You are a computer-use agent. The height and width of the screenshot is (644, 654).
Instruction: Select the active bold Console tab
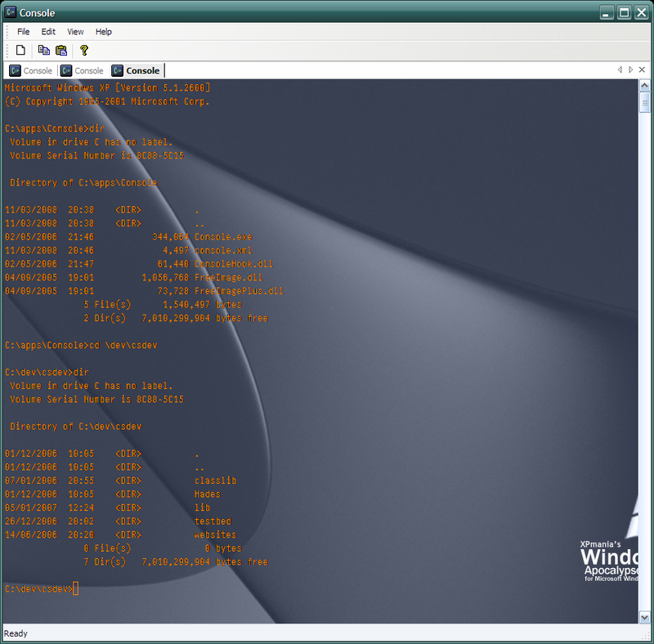point(136,71)
